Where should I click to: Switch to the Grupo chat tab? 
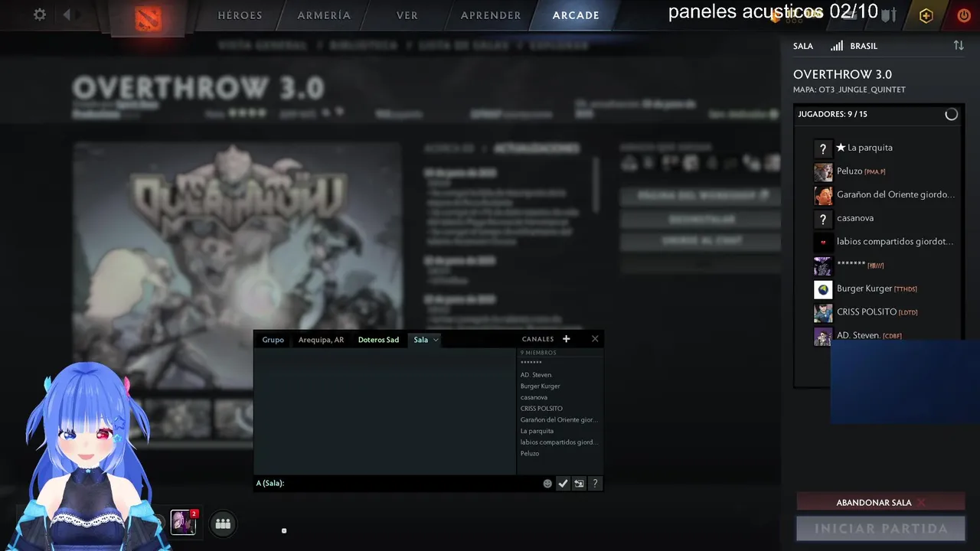pos(273,340)
